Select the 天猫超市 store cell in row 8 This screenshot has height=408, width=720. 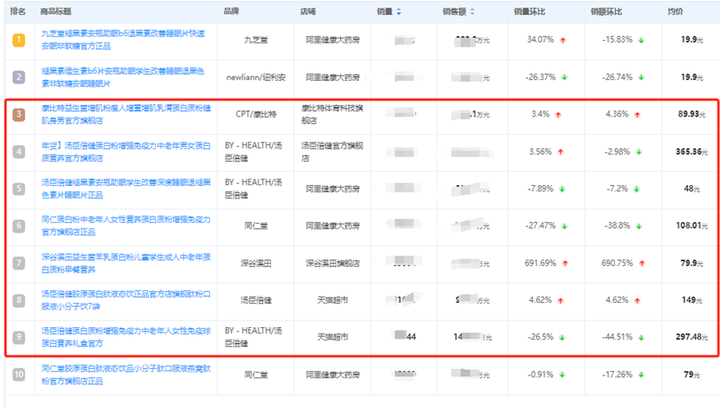(333, 300)
